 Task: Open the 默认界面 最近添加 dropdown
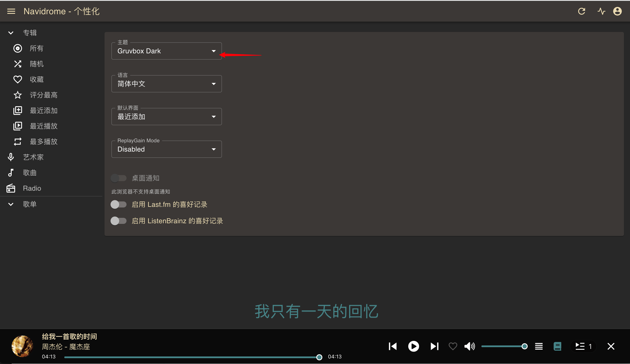166,117
